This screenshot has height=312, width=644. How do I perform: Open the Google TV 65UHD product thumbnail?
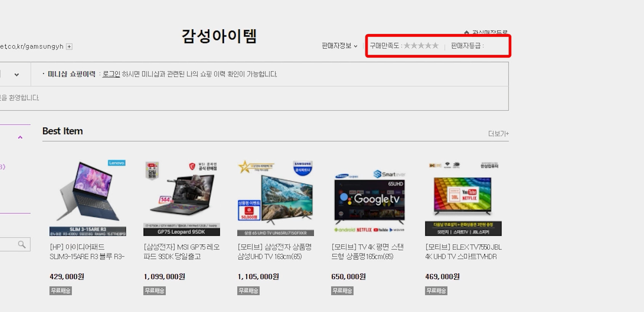[x=369, y=198]
